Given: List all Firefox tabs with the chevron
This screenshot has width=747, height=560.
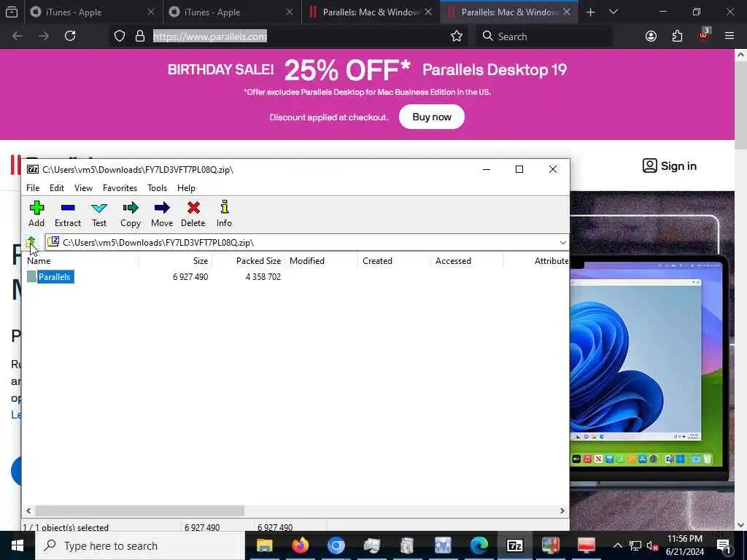Looking at the screenshot, I should [x=614, y=12].
